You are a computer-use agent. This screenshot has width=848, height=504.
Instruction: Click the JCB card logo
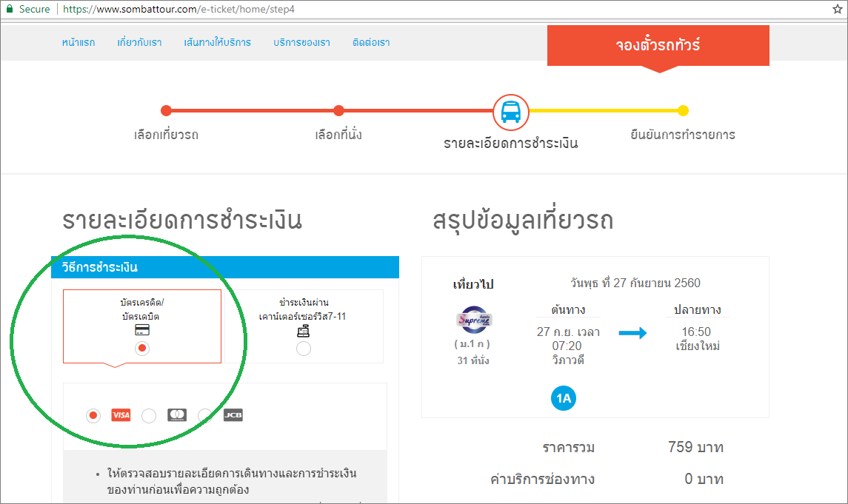tap(233, 415)
